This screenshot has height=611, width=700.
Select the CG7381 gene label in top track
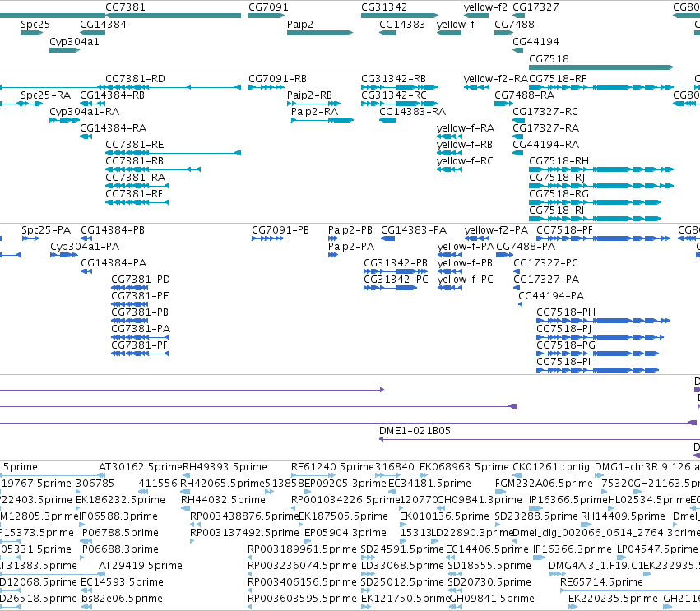point(125,7)
